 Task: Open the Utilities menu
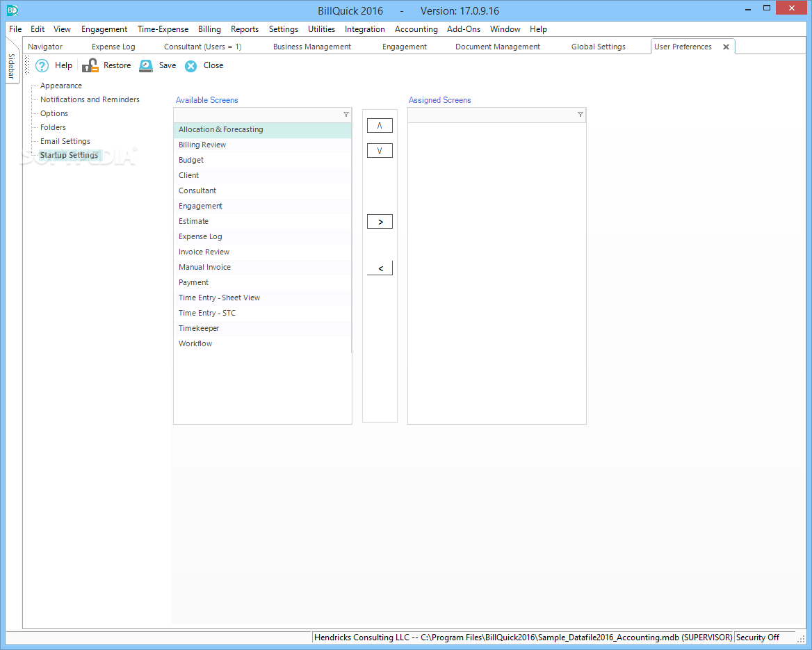[321, 29]
